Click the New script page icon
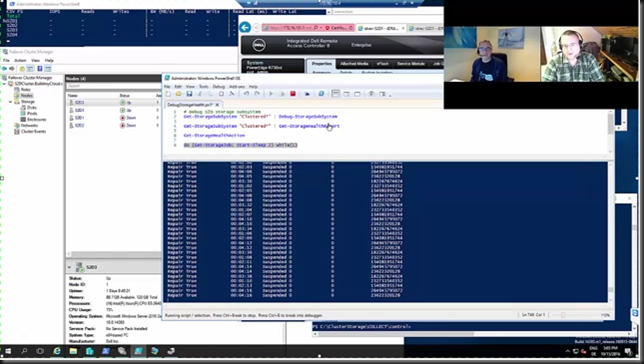This screenshot has width=644, height=364. 168,94
